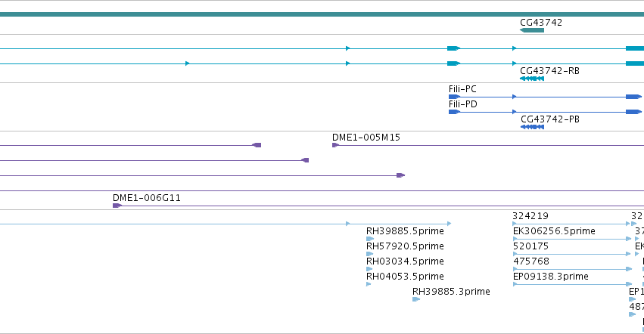
Task: Select the feature line under 475768
Action: (573, 269)
